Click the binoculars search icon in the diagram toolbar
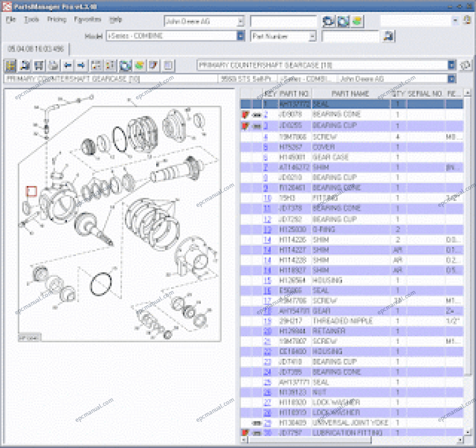 (25, 65)
